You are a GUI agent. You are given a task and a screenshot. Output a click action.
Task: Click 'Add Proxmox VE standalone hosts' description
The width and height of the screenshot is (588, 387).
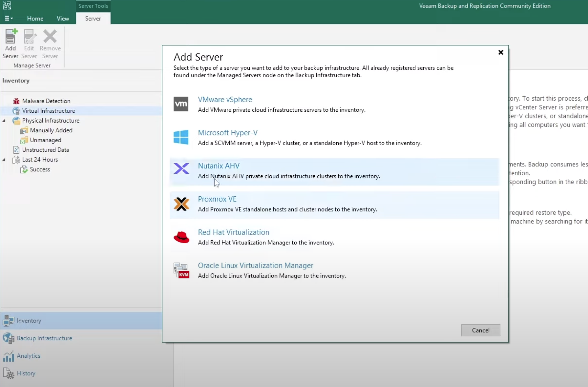[x=287, y=209]
